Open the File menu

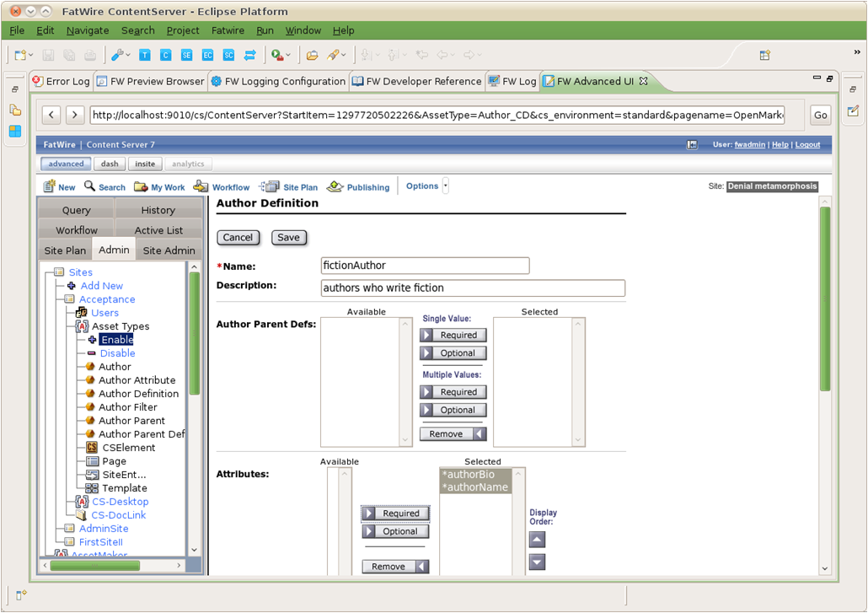tap(17, 30)
